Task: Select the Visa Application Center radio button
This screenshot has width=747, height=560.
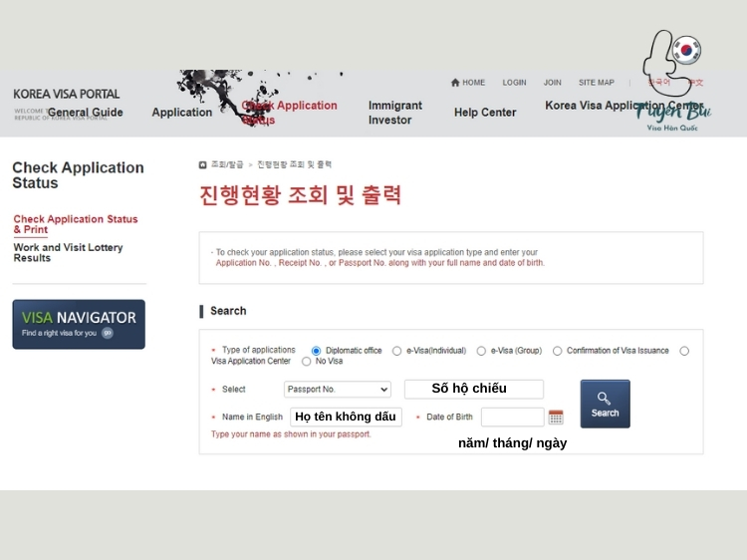Action: (x=684, y=352)
